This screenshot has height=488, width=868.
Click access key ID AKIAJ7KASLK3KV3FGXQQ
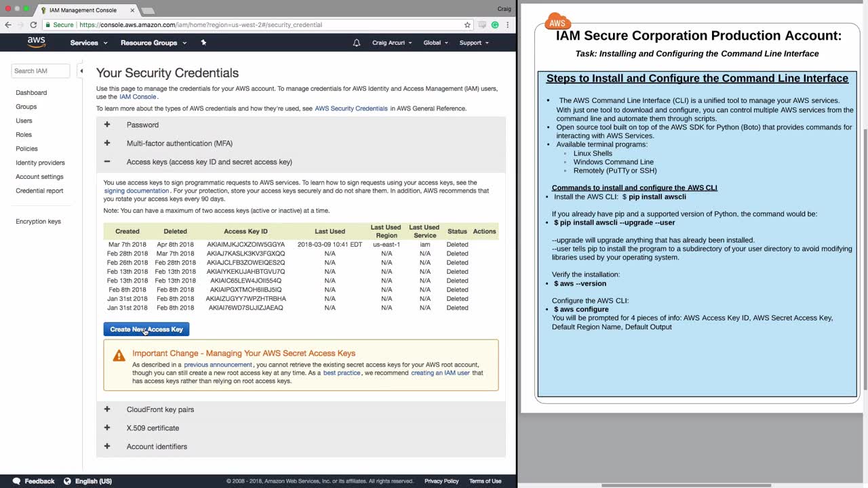pos(245,253)
